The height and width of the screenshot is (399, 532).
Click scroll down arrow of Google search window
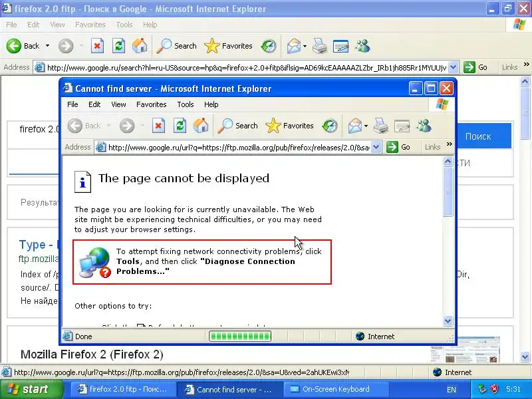tap(525, 356)
